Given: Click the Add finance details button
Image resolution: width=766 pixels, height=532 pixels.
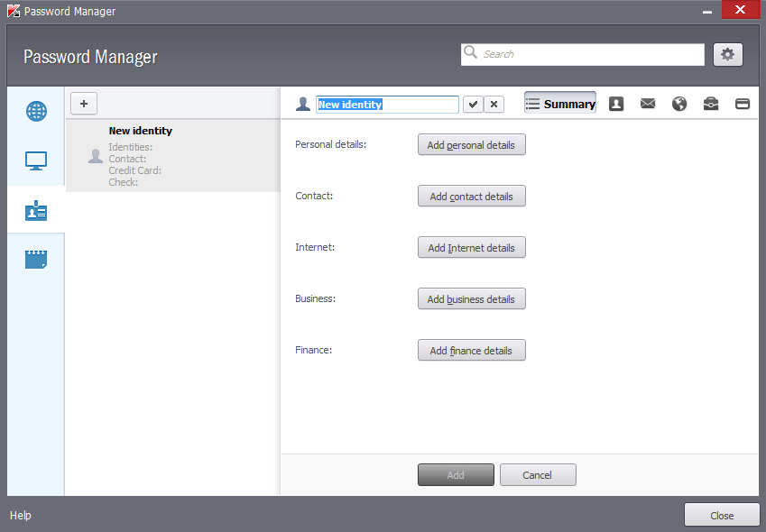Looking at the screenshot, I should (x=472, y=351).
